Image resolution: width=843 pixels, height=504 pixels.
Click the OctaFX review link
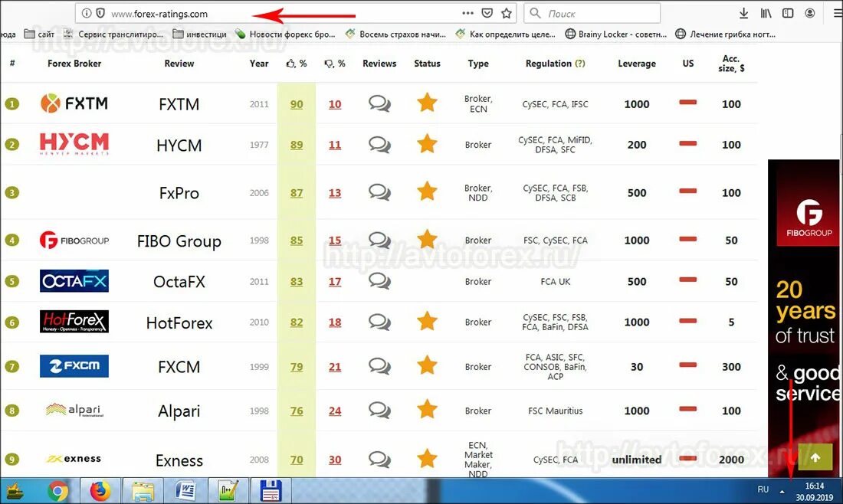[179, 282]
